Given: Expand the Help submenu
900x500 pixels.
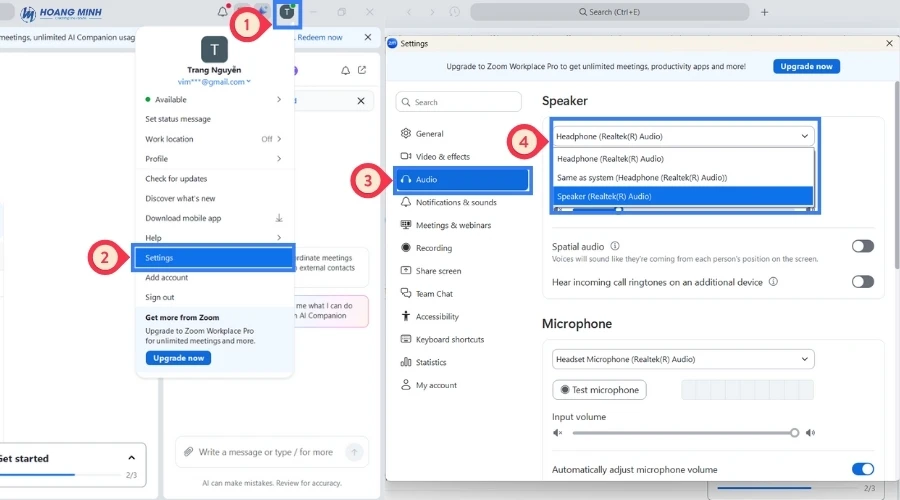Looking at the screenshot, I should tap(279, 238).
